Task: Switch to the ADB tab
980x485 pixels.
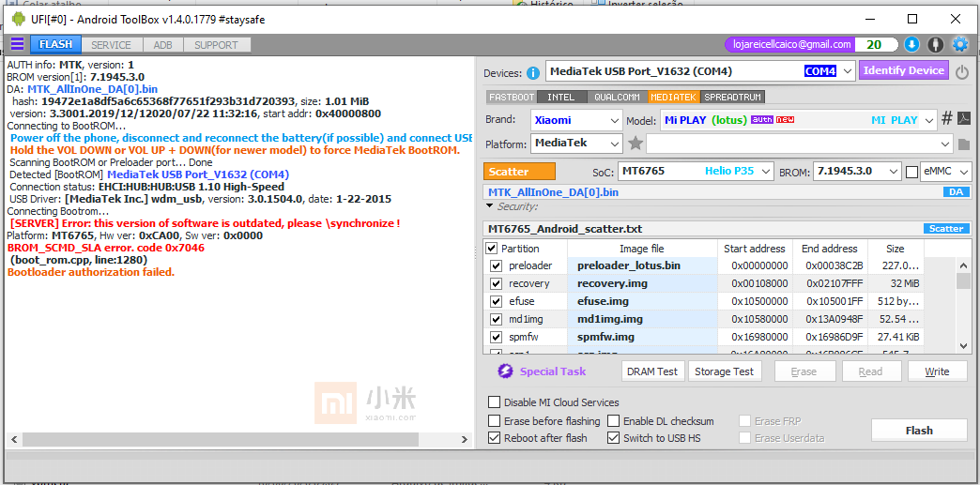Action: pyautogui.click(x=163, y=45)
